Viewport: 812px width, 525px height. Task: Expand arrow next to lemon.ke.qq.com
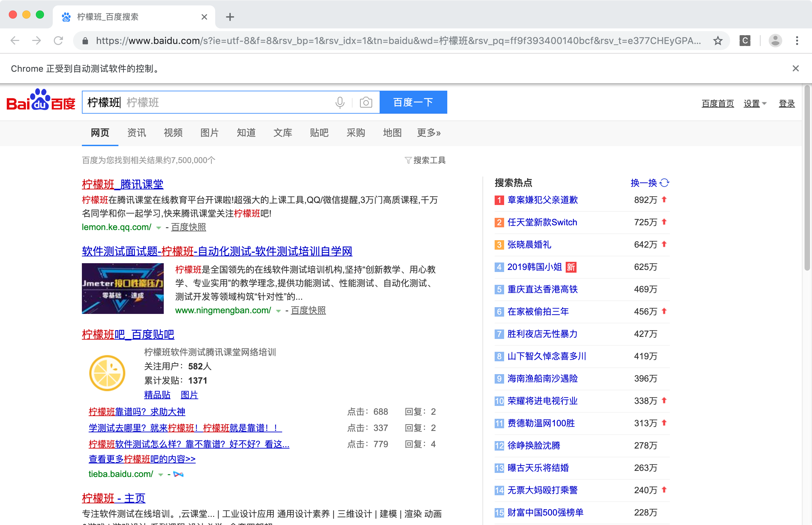pos(159,228)
